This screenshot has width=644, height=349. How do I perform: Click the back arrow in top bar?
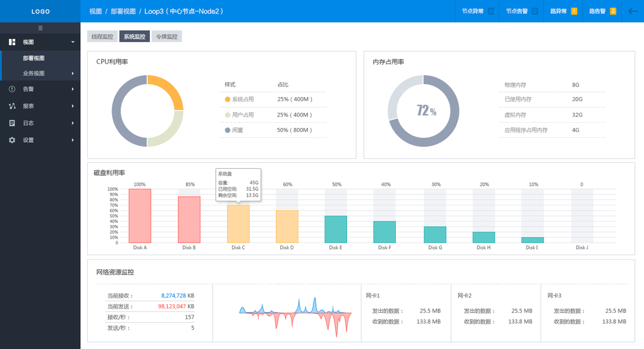633,12
